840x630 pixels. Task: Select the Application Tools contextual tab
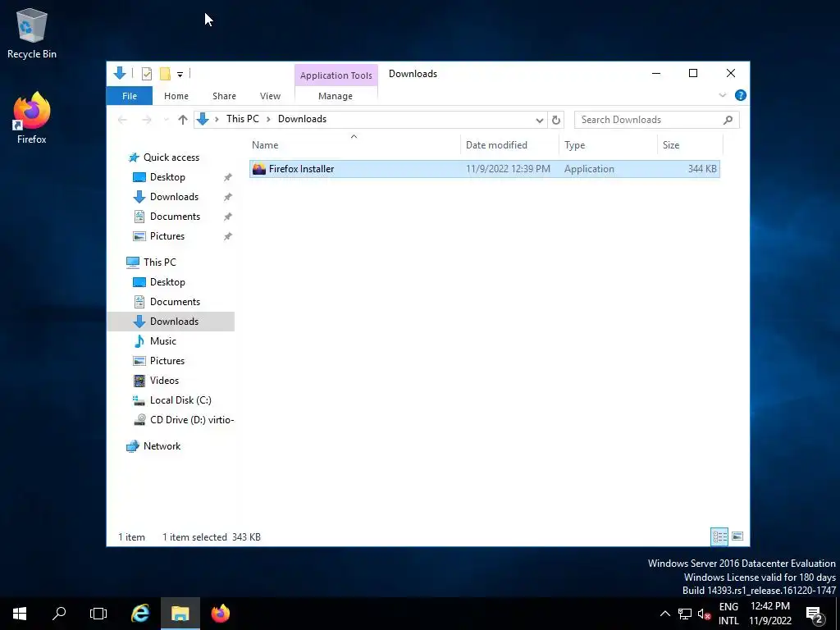[336, 75]
